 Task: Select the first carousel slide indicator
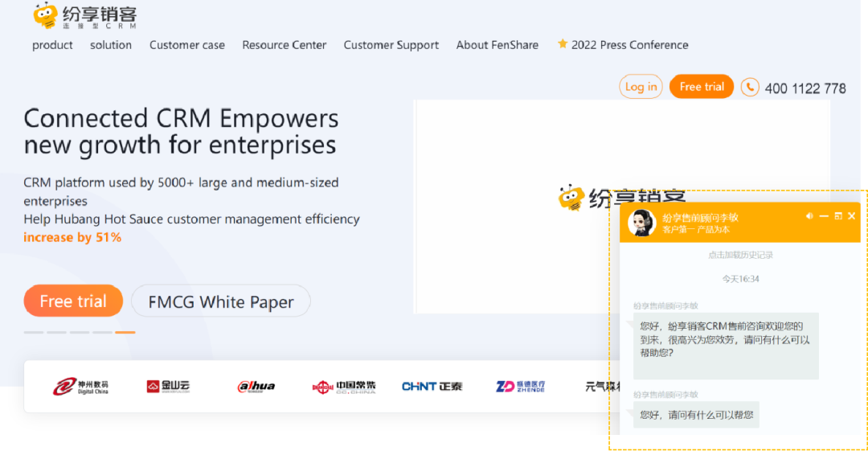point(34,332)
